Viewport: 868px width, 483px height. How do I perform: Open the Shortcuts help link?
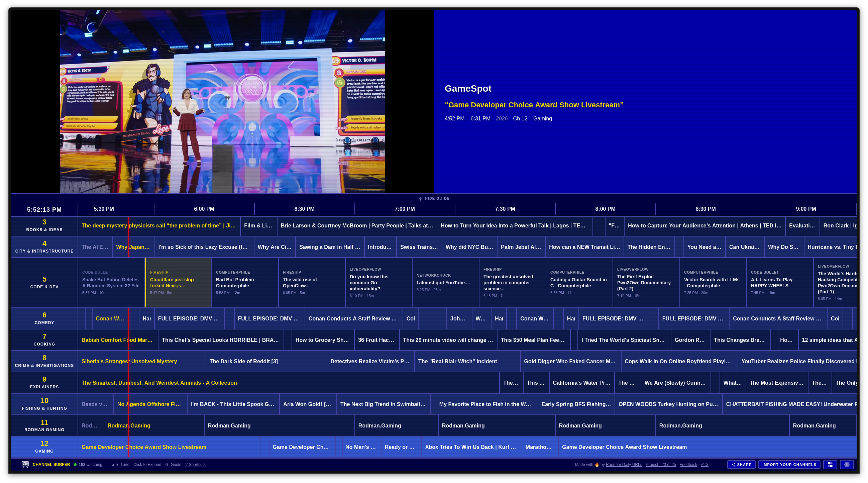click(195, 465)
